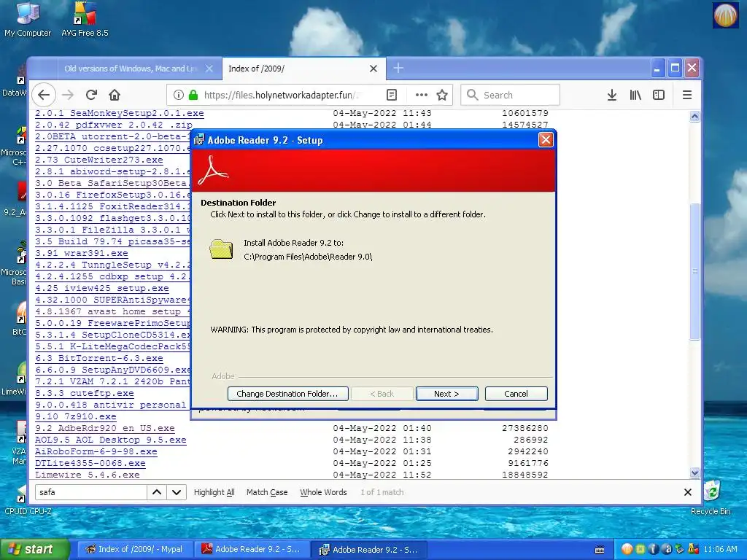Open the browser hamburger menu
Viewport: 747px width, 560px height.
pyautogui.click(x=687, y=95)
